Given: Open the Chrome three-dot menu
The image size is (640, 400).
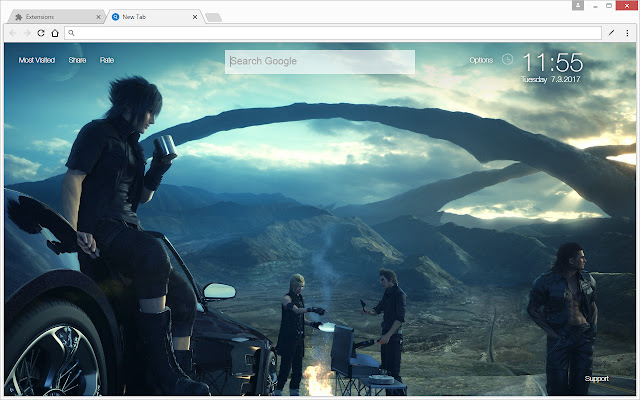Looking at the screenshot, I should (627, 33).
